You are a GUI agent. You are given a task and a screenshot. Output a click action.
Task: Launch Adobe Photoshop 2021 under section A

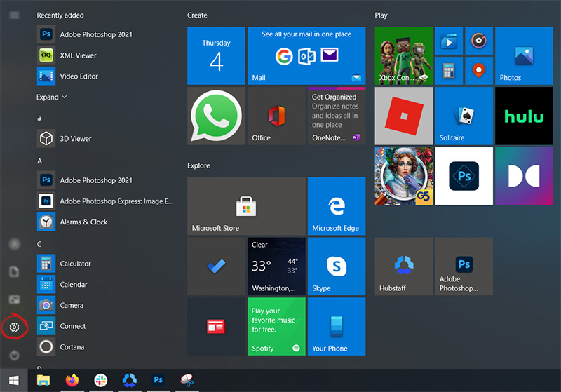[x=106, y=180]
